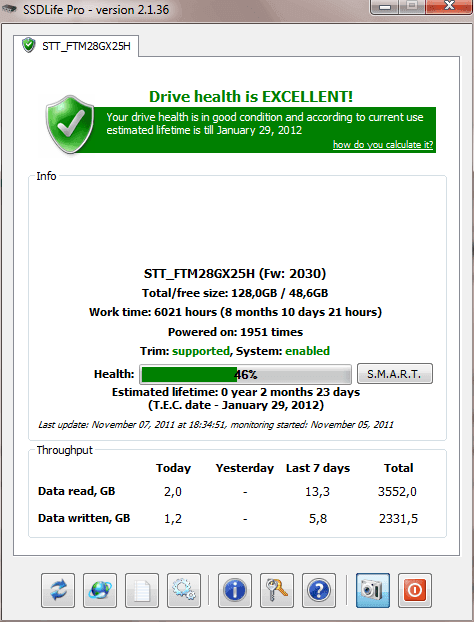
Task: Click the blank document report icon
Action: 142,590
